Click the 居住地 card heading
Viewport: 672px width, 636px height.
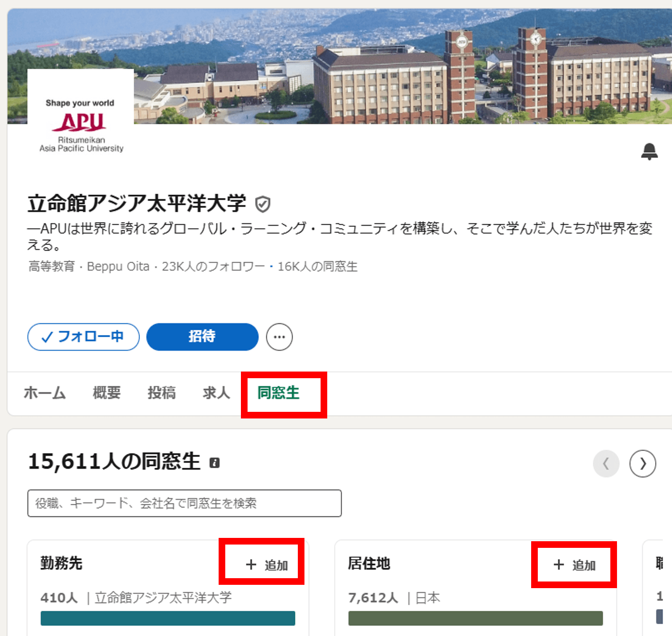pos(369,563)
